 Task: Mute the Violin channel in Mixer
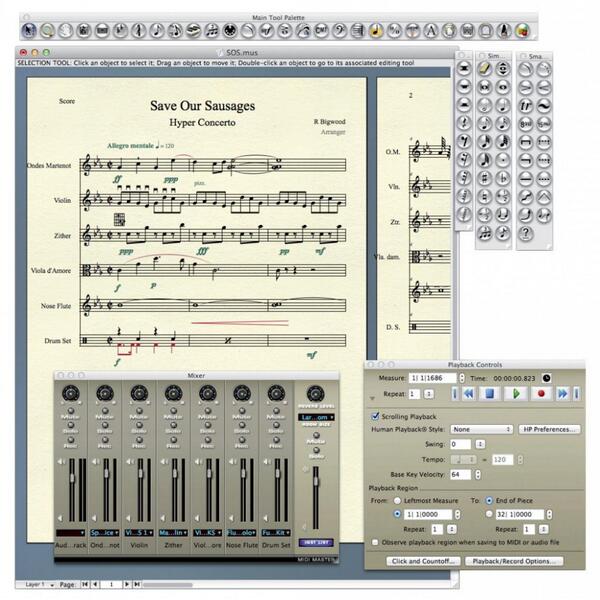click(x=139, y=411)
